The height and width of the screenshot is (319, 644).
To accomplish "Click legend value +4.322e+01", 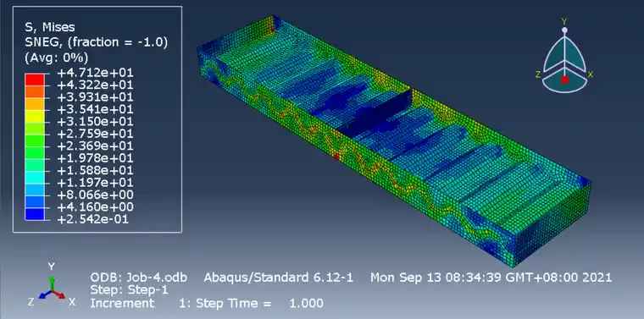I will click(95, 85).
